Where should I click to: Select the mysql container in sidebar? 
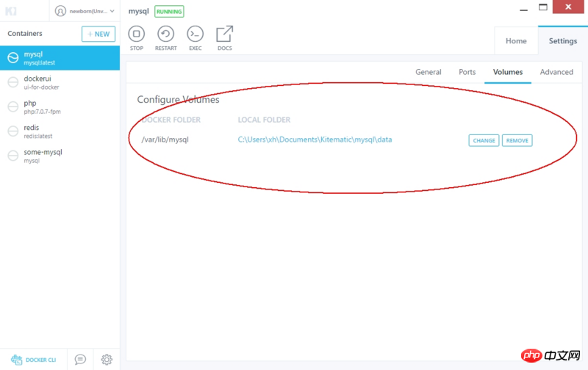[x=60, y=58]
